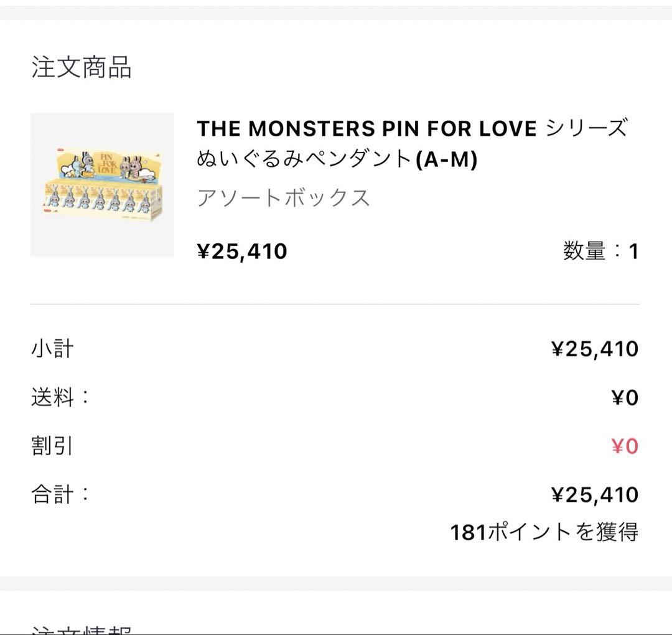The height and width of the screenshot is (635, 672).
Task: Tap the 割引 label
Action: coord(52,446)
